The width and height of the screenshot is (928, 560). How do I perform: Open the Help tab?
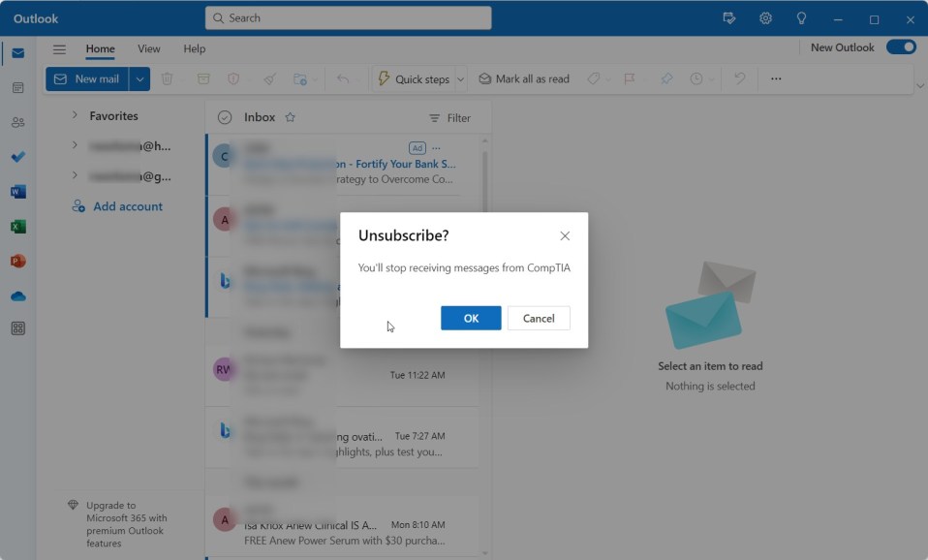tap(194, 48)
